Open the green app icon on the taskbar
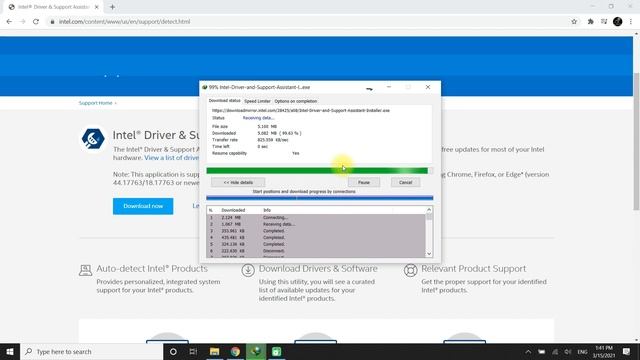The width and height of the screenshot is (640, 360). (x=276, y=351)
